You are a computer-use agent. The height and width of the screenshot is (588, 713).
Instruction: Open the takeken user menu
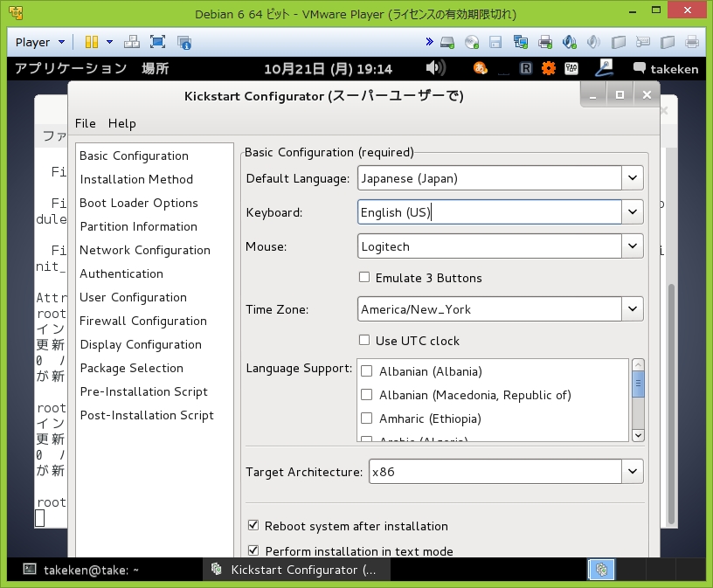click(666, 69)
